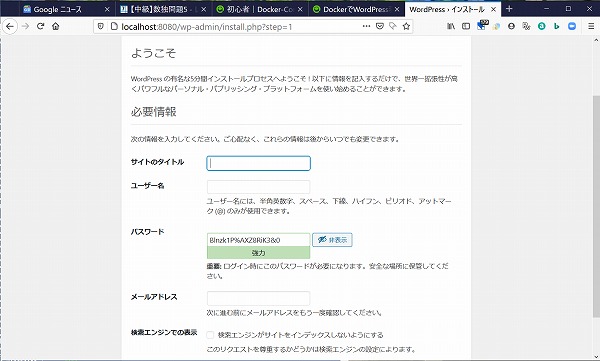600x361 pixels.
Task: Switch to the Google ニュース tab
Action: [x=57, y=9]
